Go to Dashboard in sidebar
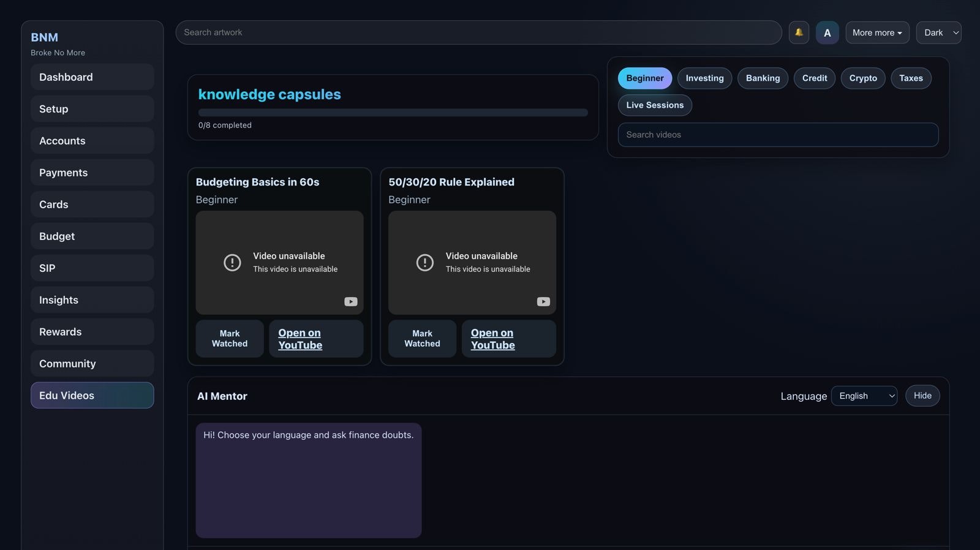The width and height of the screenshot is (980, 550). coord(92,77)
